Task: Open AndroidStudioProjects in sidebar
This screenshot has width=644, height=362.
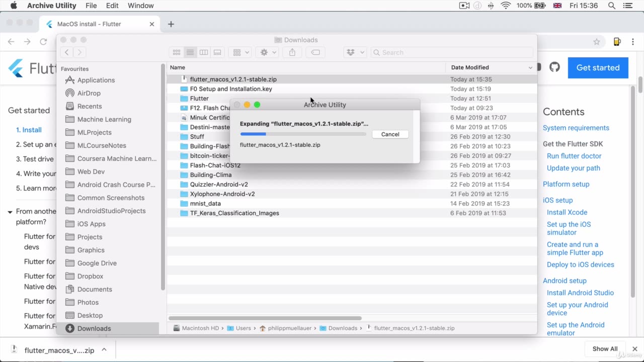Action: (111, 211)
